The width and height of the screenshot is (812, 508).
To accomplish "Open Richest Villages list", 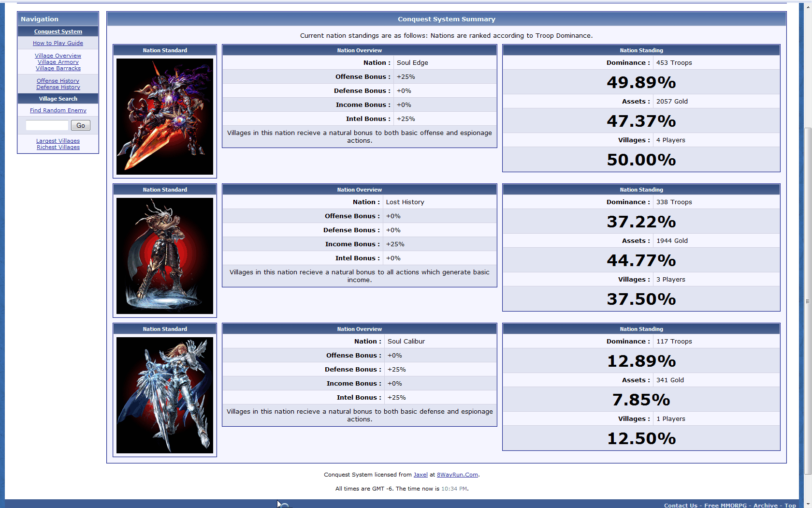I will click(x=58, y=147).
